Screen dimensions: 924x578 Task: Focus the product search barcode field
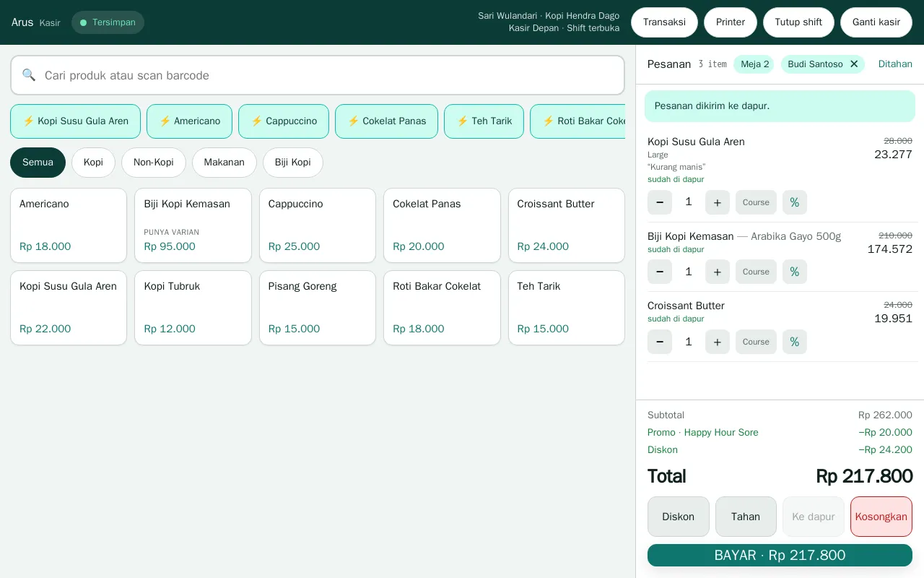click(318, 75)
